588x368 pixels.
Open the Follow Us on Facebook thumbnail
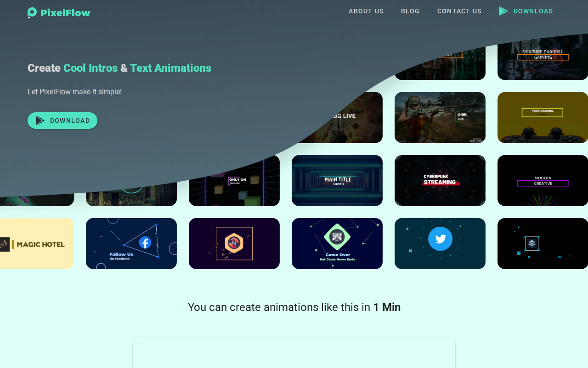[x=131, y=243]
